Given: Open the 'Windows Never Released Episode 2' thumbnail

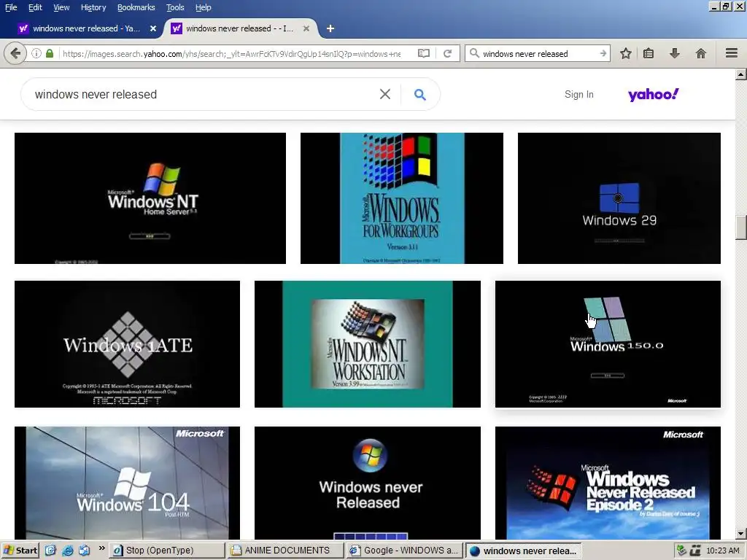Looking at the screenshot, I should point(608,483).
